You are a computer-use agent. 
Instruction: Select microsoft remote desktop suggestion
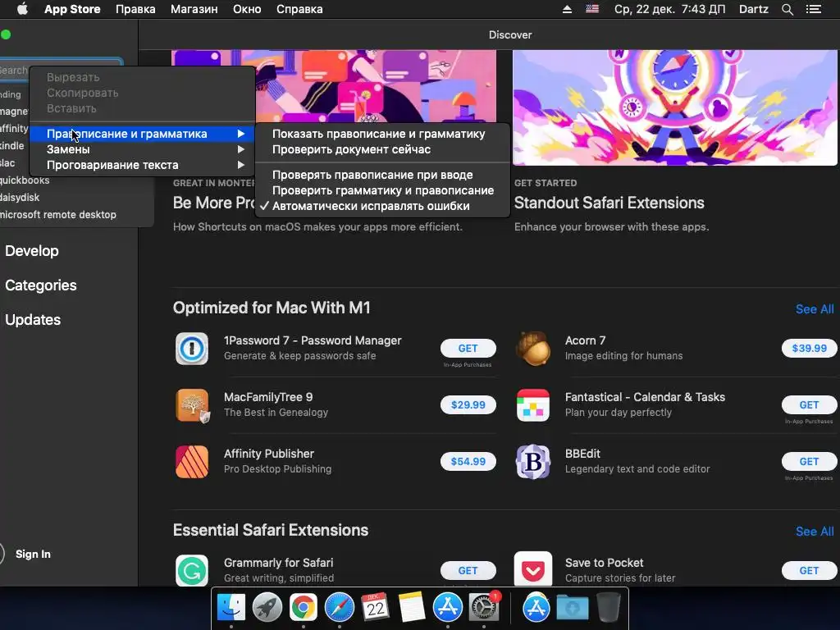click(58, 215)
